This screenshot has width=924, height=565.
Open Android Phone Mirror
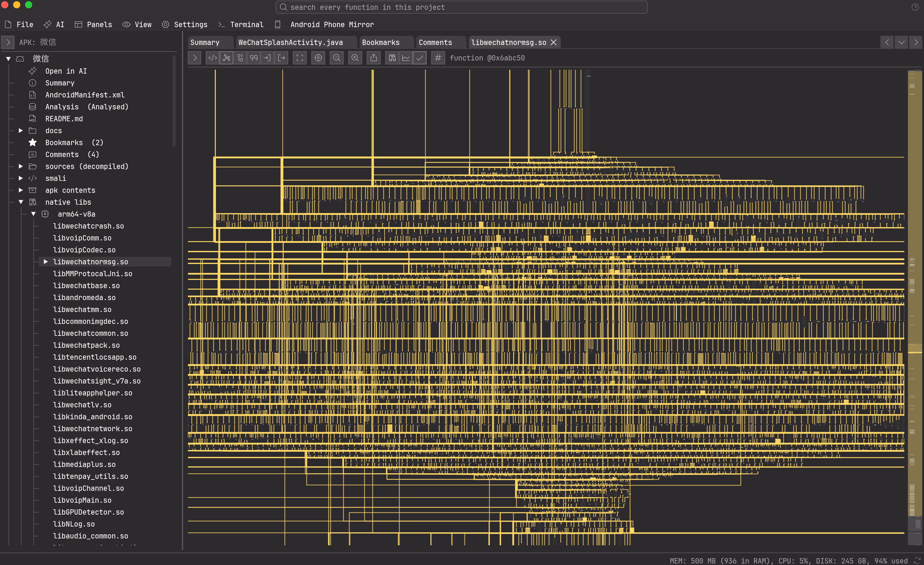[325, 25]
